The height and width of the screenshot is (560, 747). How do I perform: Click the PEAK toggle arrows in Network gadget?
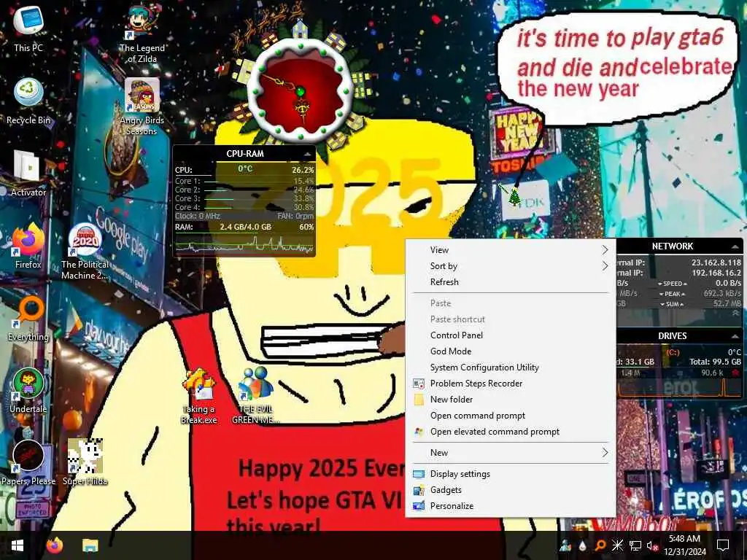click(x=673, y=294)
